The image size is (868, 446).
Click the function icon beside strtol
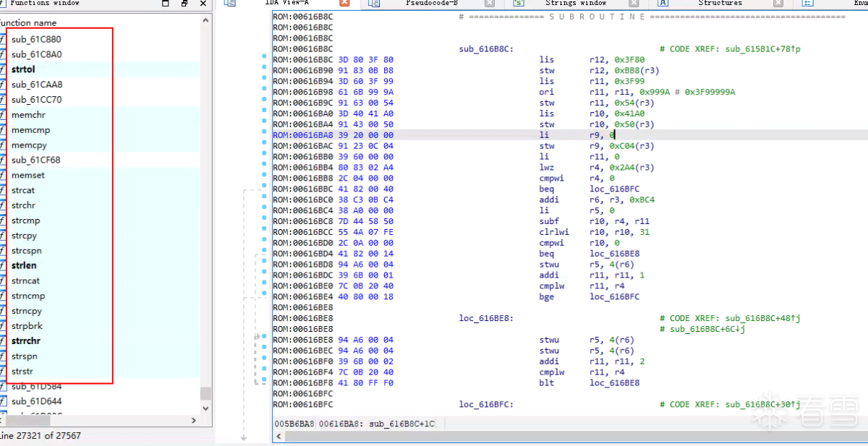click(3, 69)
